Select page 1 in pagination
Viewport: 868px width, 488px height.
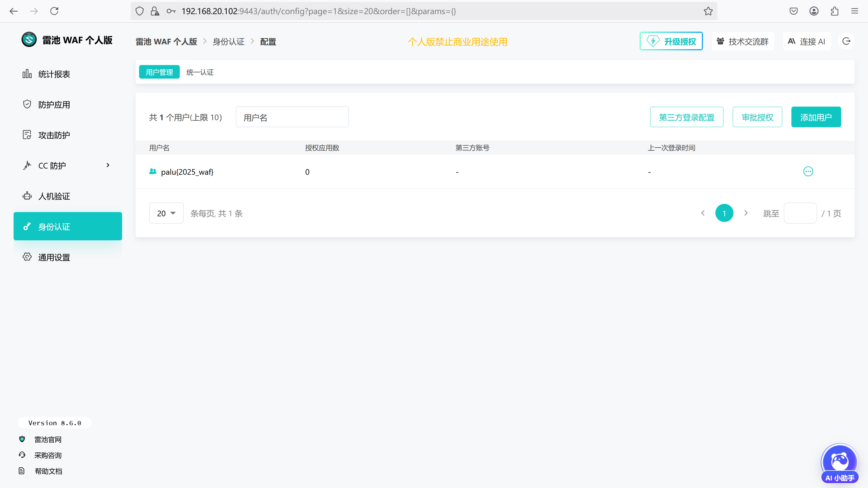coord(724,213)
